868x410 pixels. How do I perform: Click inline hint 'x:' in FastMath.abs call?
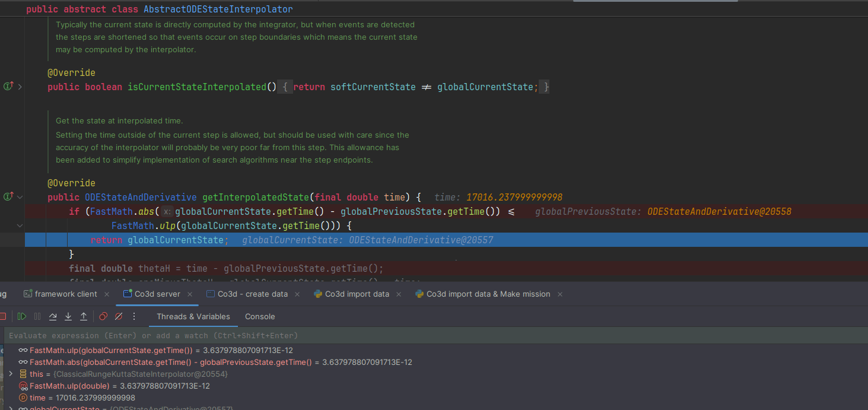pyautogui.click(x=168, y=211)
